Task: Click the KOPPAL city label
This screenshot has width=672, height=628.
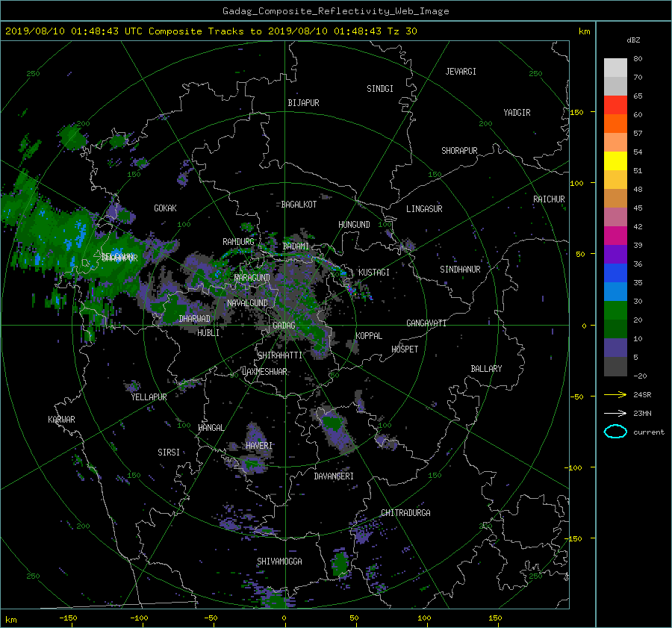Action: (369, 336)
